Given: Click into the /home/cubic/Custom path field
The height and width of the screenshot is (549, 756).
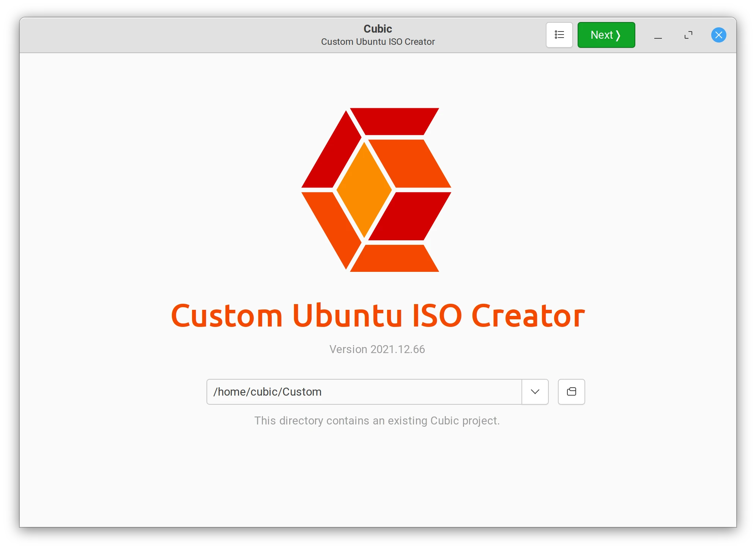Looking at the screenshot, I should pyautogui.click(x=364, y=391).
